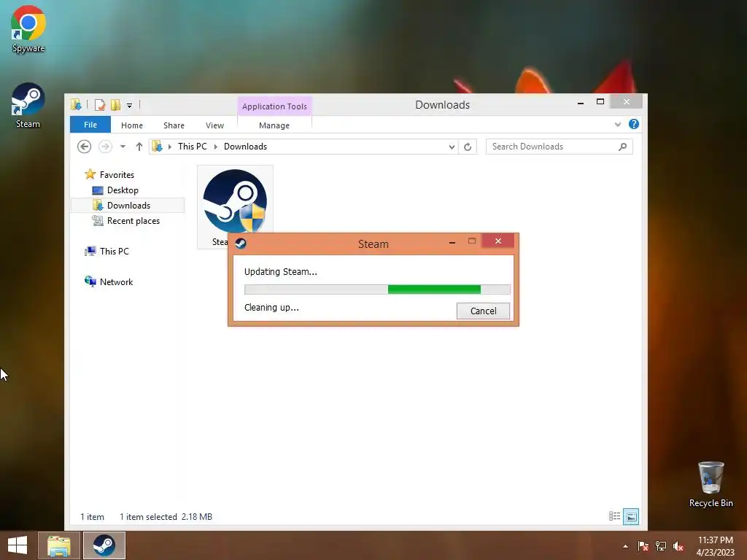Click This PC in the address bar
The image size is (747, 560).
point(192,146)
